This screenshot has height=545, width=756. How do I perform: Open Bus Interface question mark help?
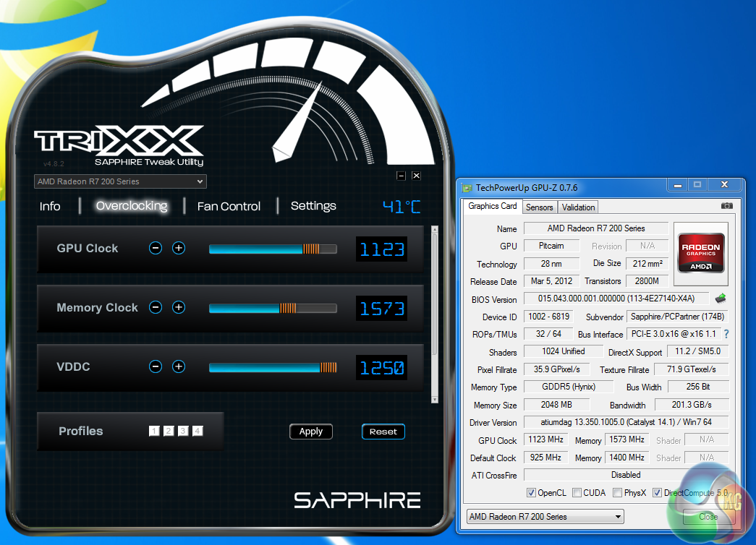coord(726,334)
